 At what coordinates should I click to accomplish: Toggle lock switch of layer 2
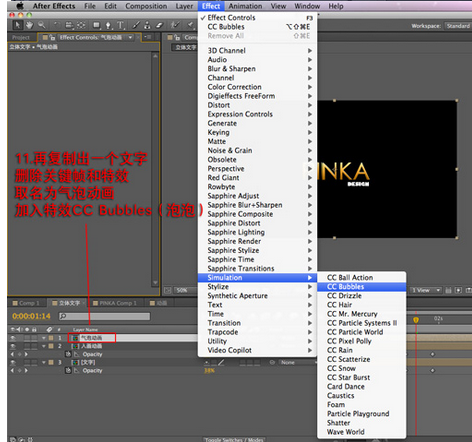[34, 346]
